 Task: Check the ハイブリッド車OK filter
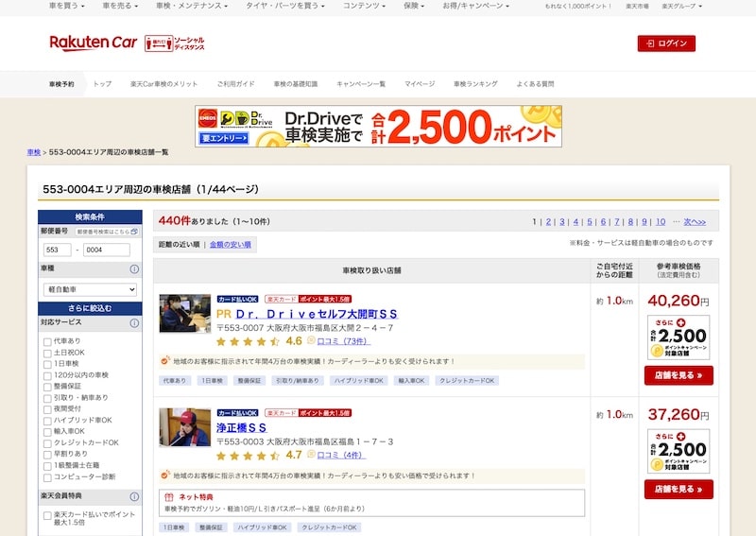coord(47,421)
